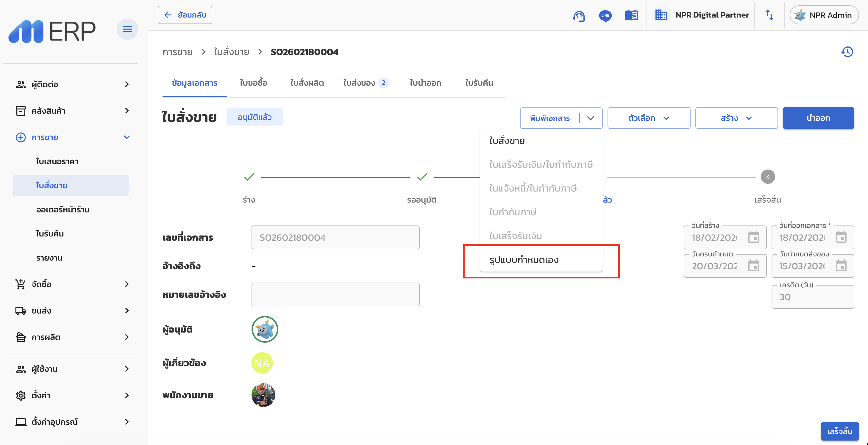Click the document history clock icon
The height and width of the screenshot is (445, 868).
point(847,52)
